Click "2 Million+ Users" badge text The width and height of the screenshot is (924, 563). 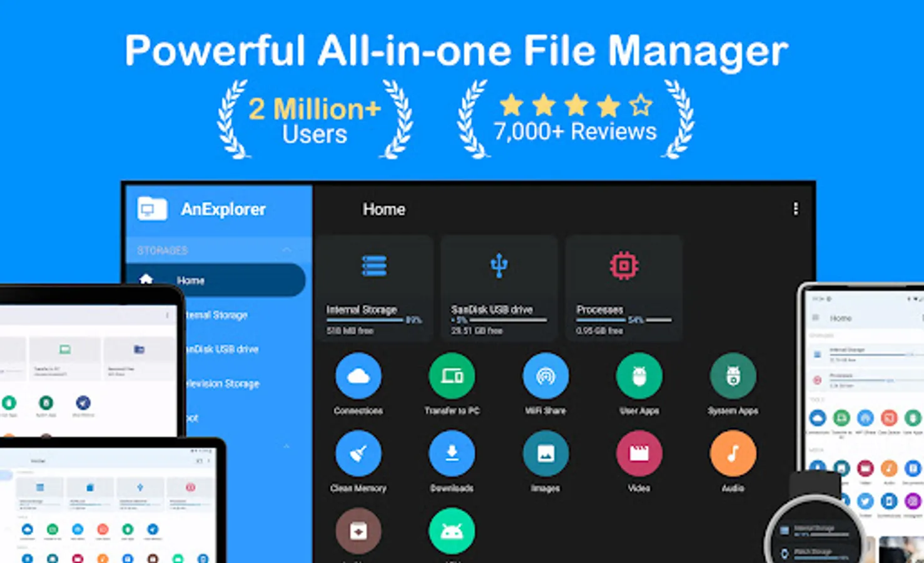pos(315,121)
